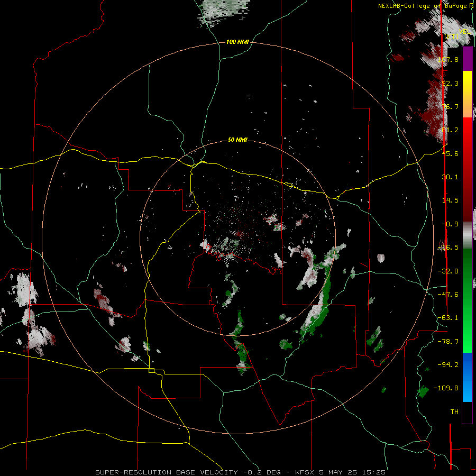Click the 76.7 velocity scale value
This screenshot has height=476, width=476.
(x=450, y=106)
